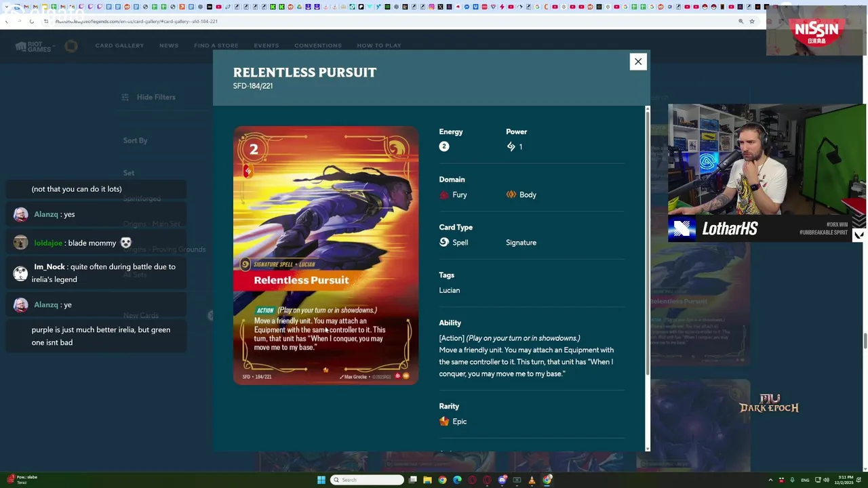The height and width of the screenshot is (488, 868).
Task: Open the Relentless Pursuit thumbnail in the gallery
Action: pos(700,303)
